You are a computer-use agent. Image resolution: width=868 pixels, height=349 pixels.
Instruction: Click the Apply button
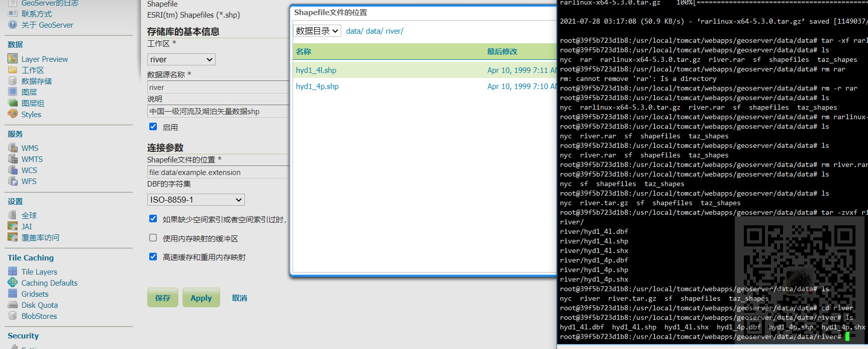[201, 298]
